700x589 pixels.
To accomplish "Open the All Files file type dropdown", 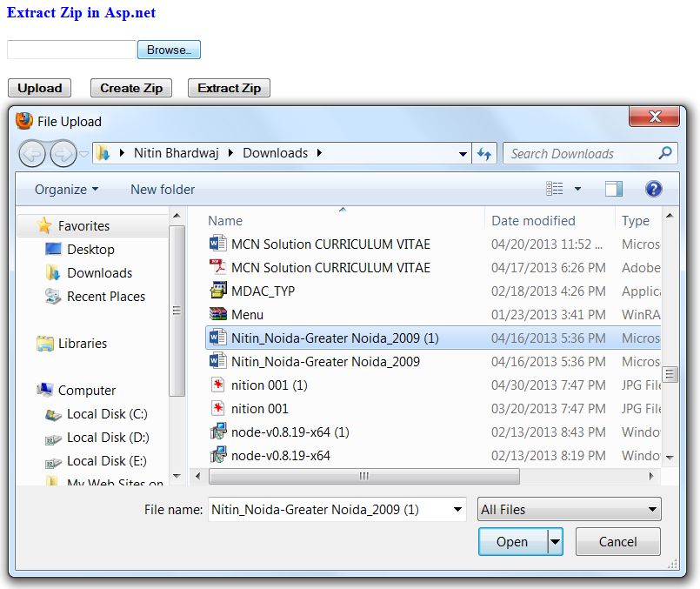I will click(x=569, y=509).
